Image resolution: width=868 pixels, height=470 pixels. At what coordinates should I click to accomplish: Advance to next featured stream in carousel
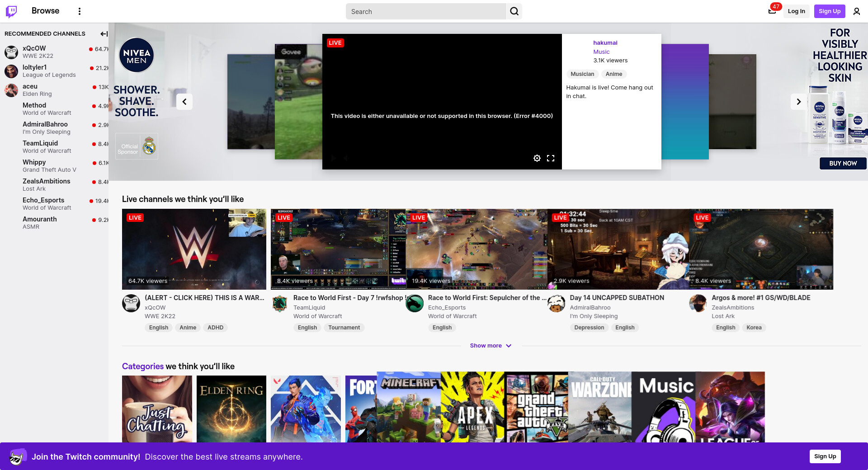click(798, 102)
